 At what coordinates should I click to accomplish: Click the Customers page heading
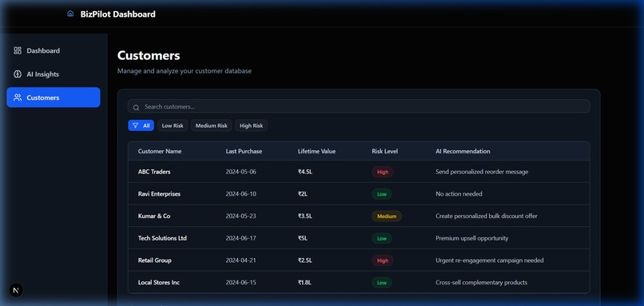[x=149, y=55]
